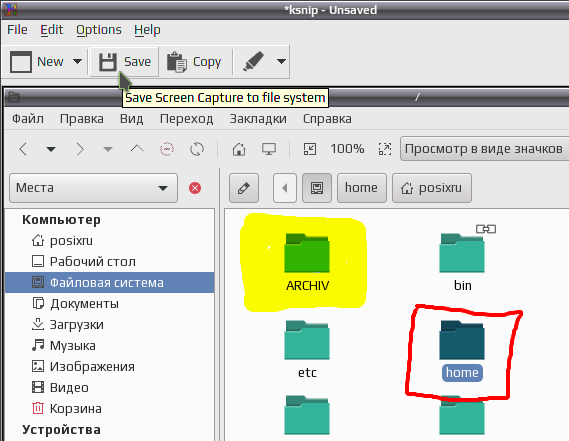569x441 pixels.
Task: Go back with the left chevron
Action: click(x=23, y=149)
